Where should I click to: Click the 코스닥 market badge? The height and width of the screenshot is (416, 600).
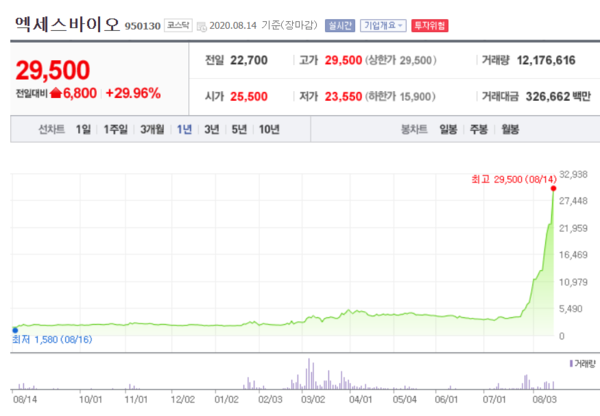(178, 25)
